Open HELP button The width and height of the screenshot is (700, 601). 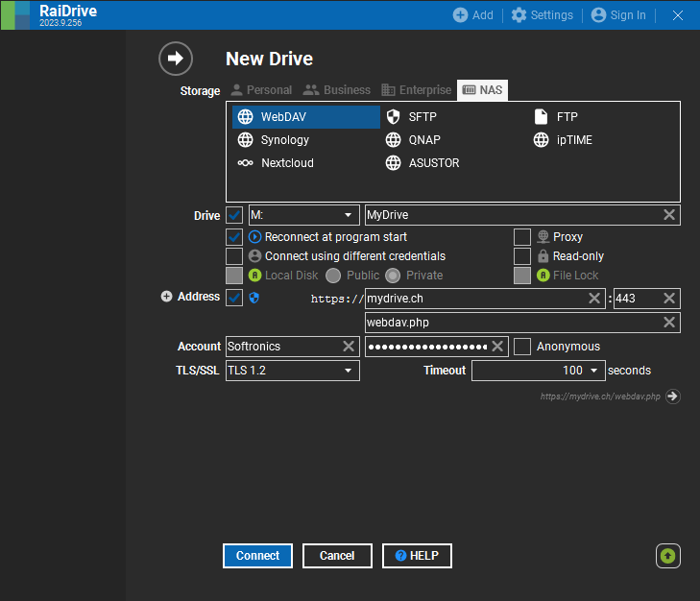417,556
